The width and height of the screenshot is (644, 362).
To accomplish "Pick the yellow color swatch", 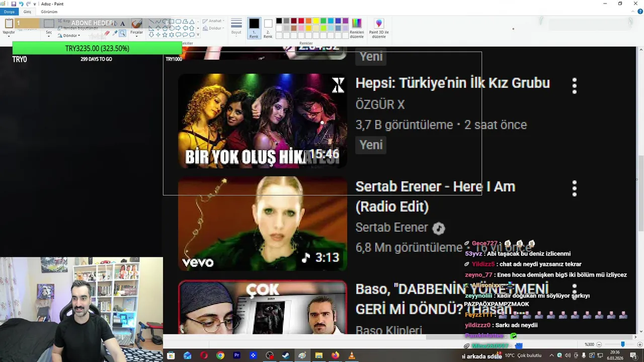I will (x=316, y=21).
